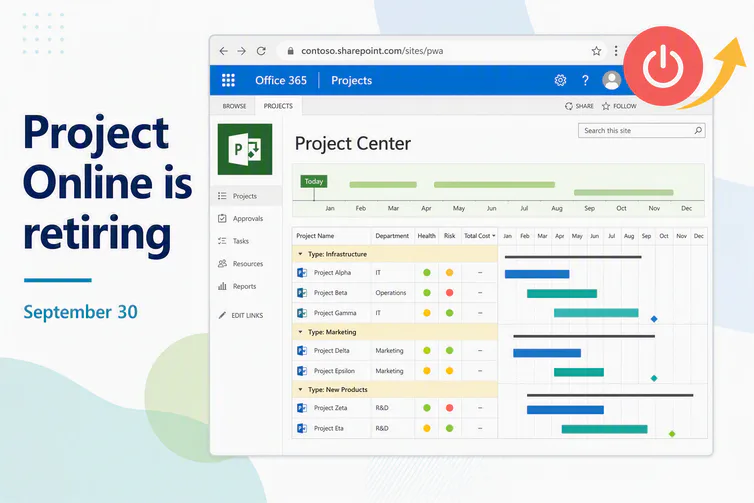Open the Project Zeta link
The image size is (754, 503).
330,408
